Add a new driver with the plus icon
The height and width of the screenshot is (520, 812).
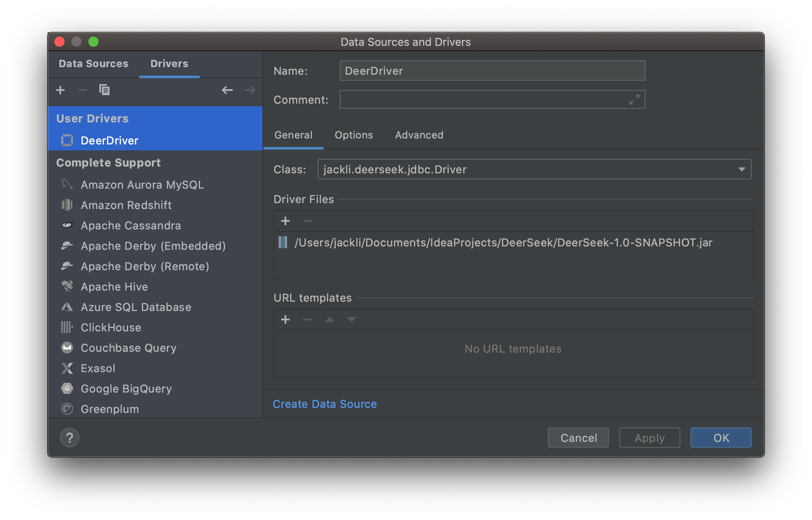(x=60, y=90)
